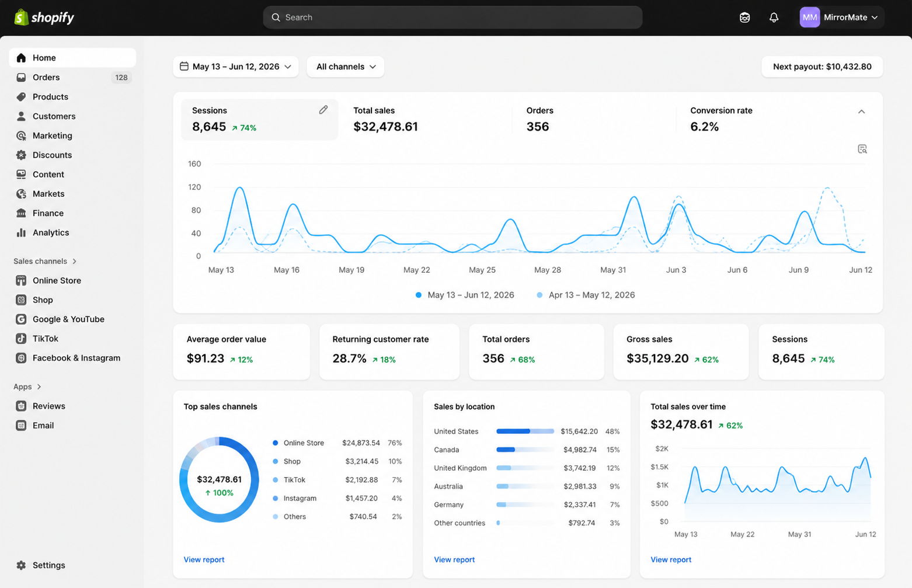Click the Shopify logo
The width and height of the screenshot is (912, 588).
(x=44, y=18)
